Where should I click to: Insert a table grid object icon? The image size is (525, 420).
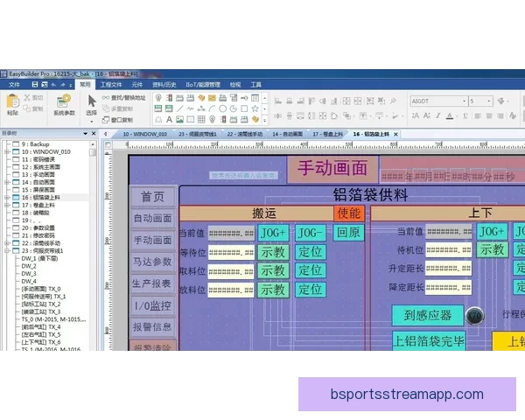(x=201, y=119)
